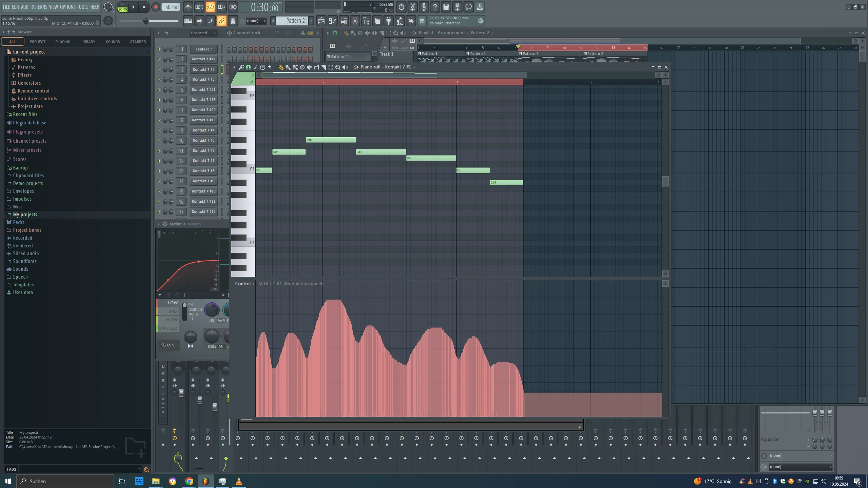Open the Control event selector in Piano roll

pyautogui.click(x=244, y=284)
